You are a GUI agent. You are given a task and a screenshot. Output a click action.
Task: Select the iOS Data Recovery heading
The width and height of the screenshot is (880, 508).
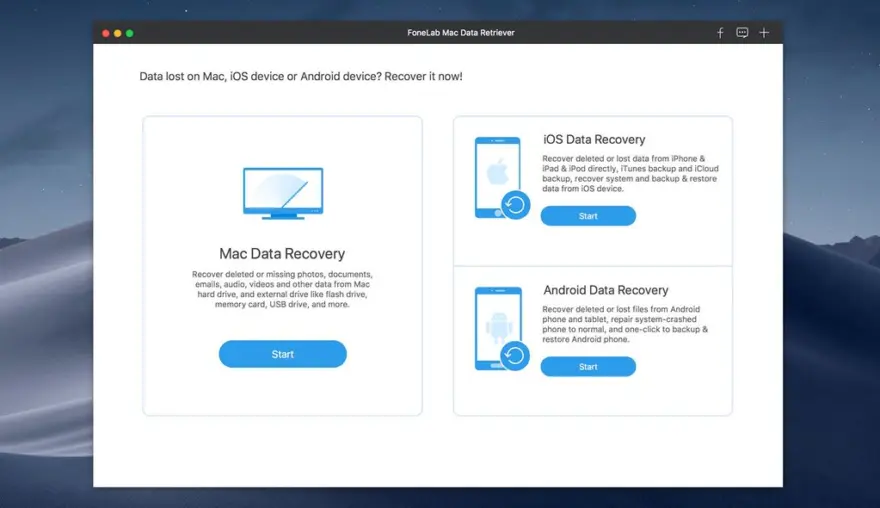594,139
